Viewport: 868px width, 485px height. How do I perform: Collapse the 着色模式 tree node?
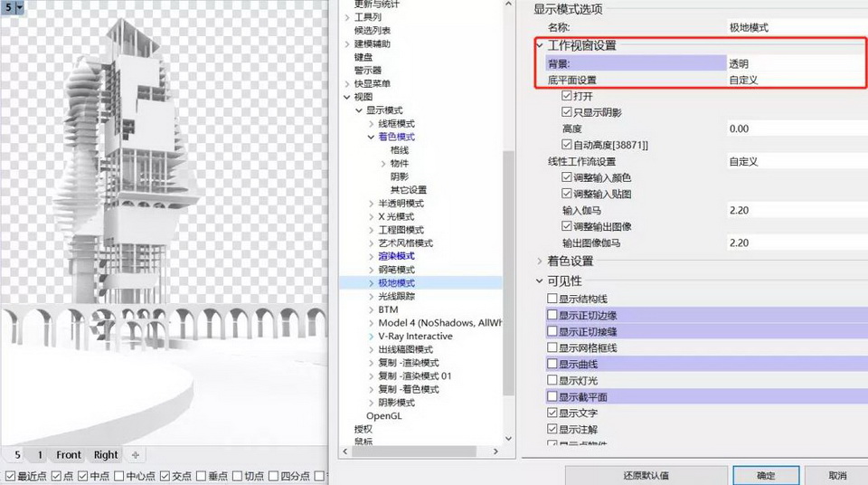(x=371, y=137)
